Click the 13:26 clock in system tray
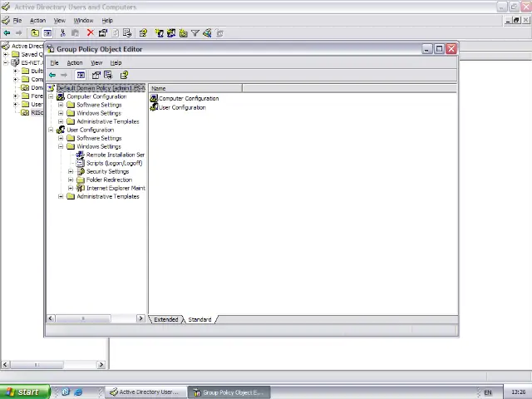This screenshot has height=399, width=532. click(x=518, y=392)
